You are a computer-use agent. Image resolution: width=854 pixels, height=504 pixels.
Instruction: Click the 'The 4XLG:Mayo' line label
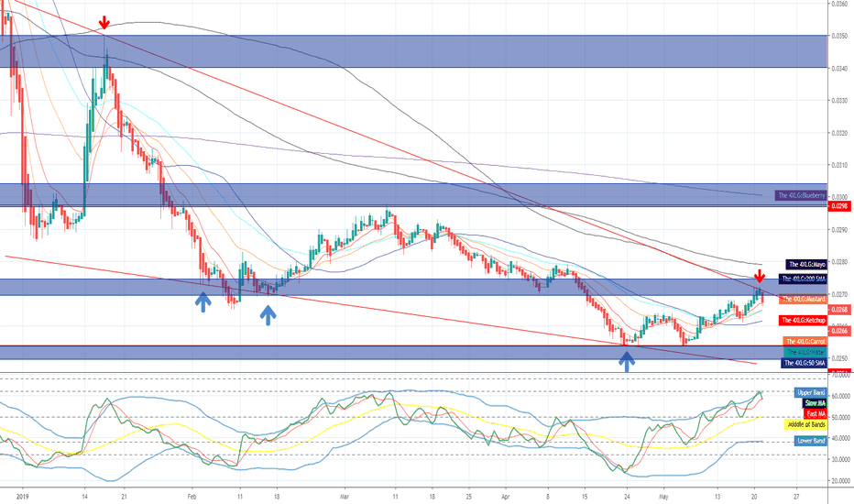[x=806, y=264]
